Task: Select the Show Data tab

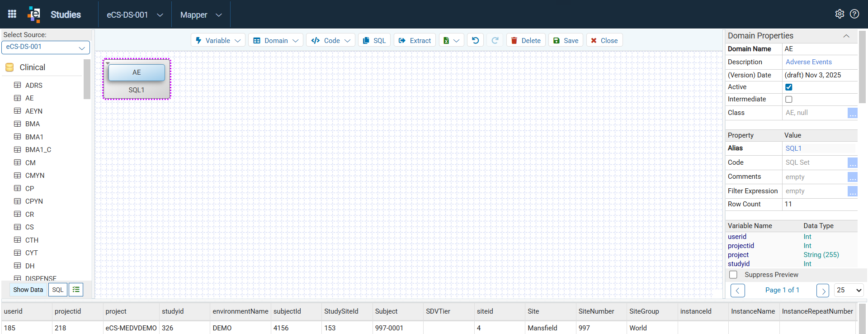Action: click(28, 290)
